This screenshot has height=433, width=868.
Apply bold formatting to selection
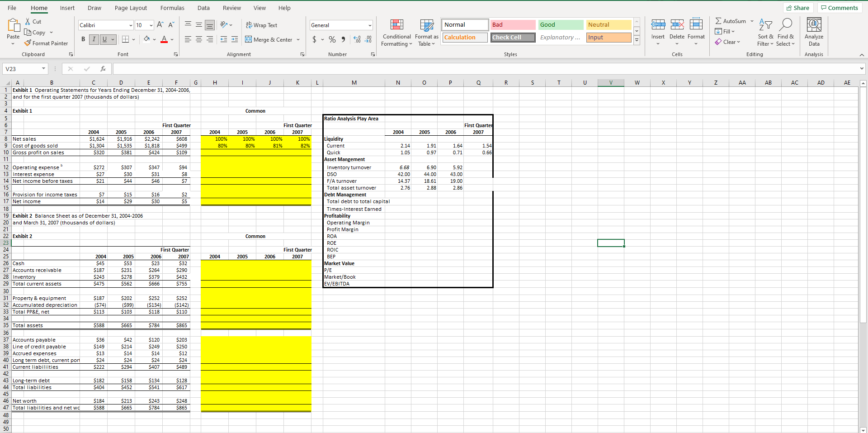[x=83, y=39]
